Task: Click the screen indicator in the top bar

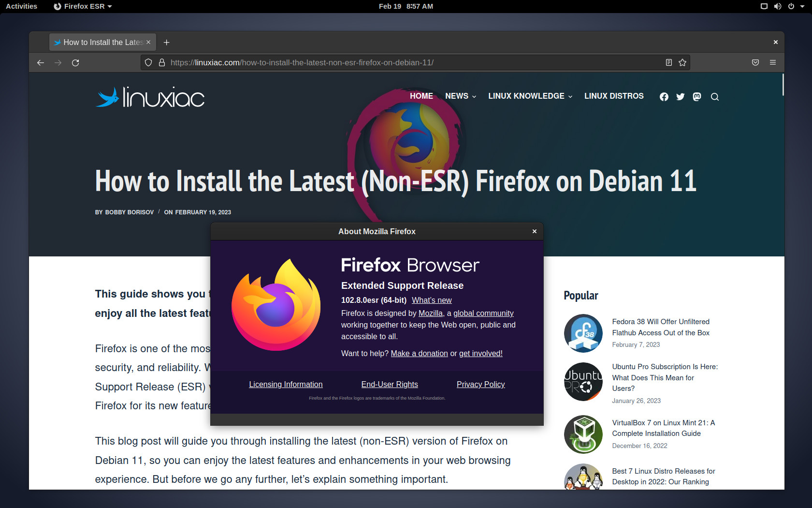Action: point(764,6)
